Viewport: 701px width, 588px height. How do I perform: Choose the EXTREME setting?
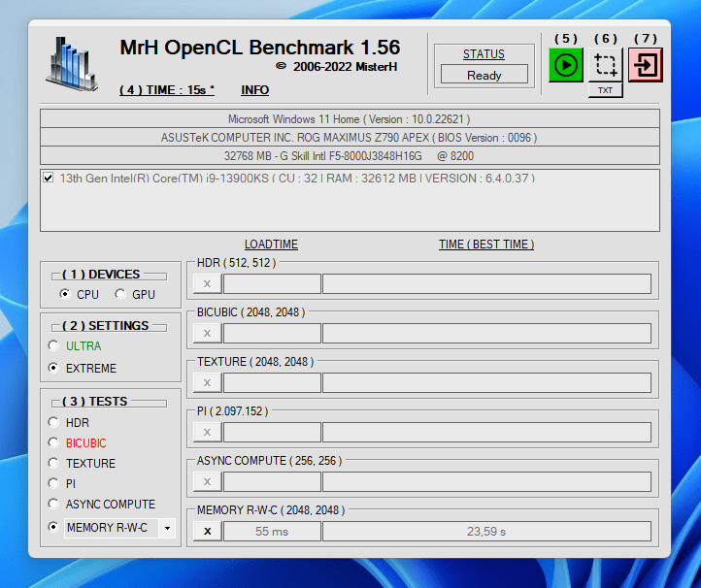[53, 368]
